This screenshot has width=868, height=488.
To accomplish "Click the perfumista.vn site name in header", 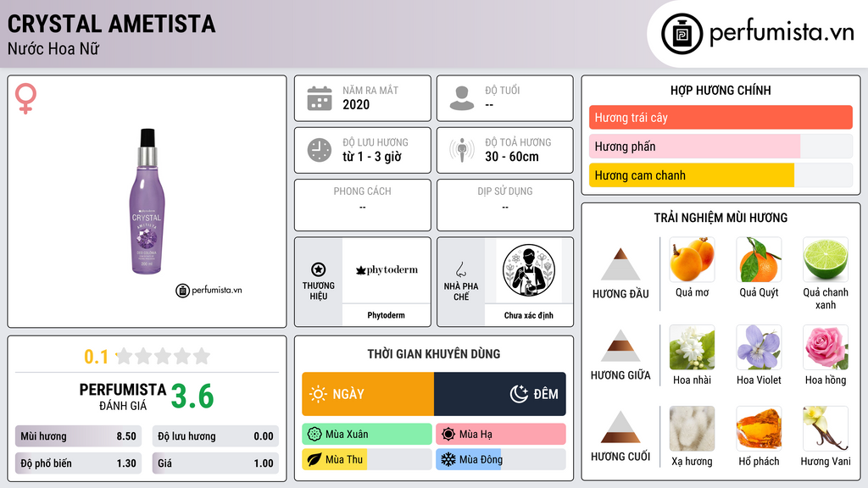I will click(x=782, y=32).
